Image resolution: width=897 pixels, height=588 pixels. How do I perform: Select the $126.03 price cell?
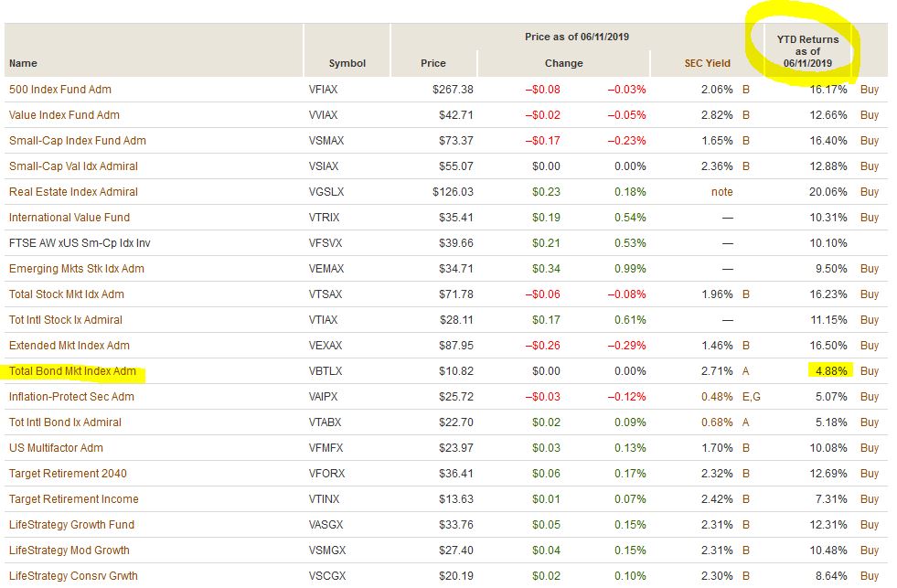pos(453,192)
